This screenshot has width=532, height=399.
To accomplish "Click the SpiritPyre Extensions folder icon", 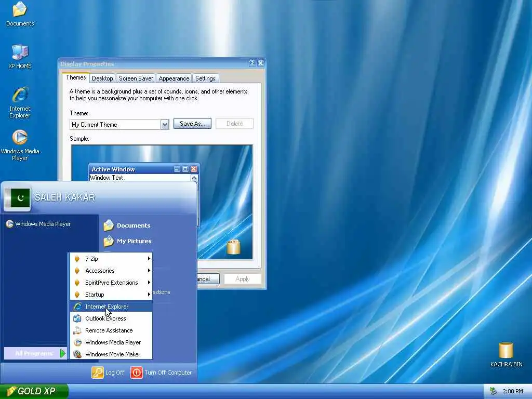I will pos(77,282).
